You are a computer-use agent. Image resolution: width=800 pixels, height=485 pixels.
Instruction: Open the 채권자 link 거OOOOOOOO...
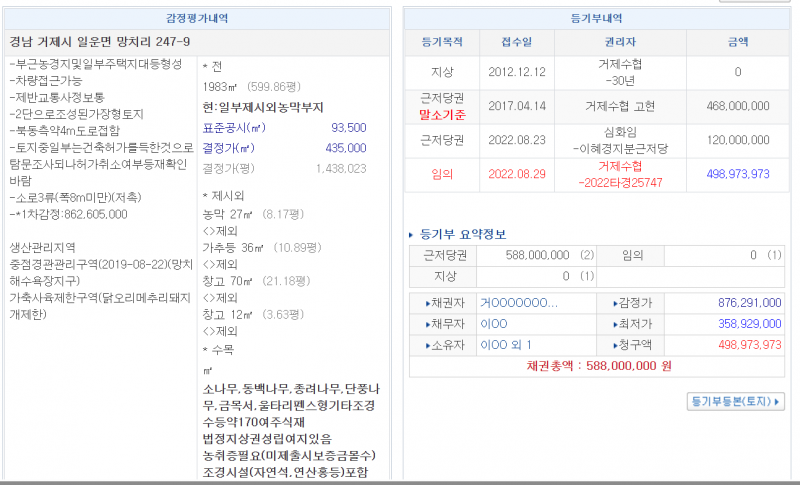click(518, 303)
